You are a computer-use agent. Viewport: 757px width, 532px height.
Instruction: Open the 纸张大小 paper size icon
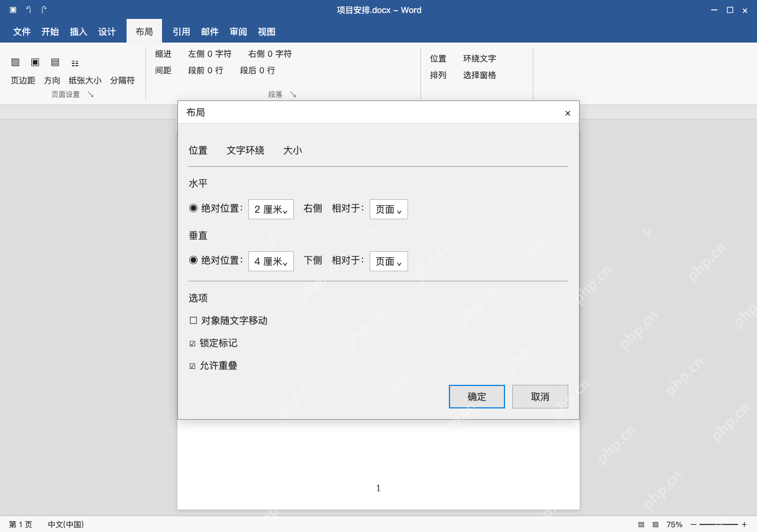click(55, 62)
